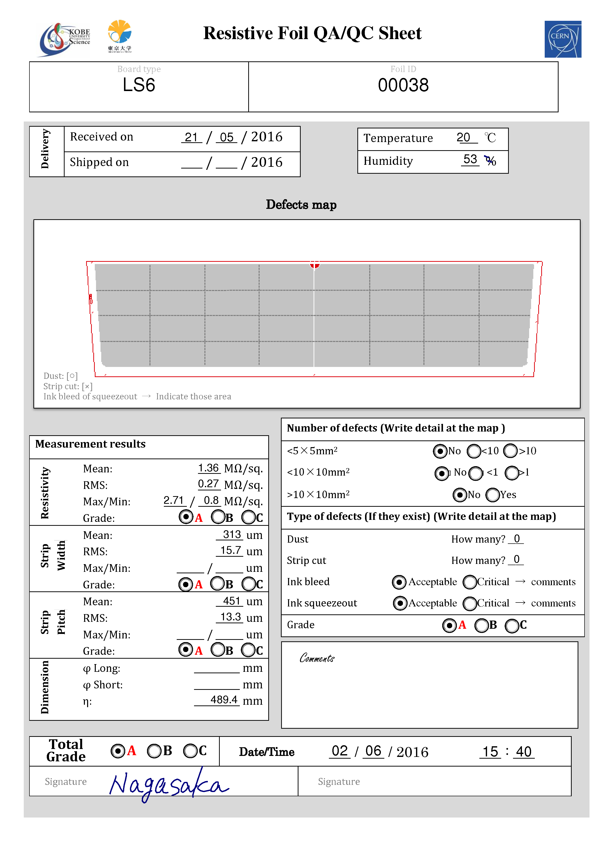Choose <10 for <5×5mm² defects
614x868 pixels.
474,451
